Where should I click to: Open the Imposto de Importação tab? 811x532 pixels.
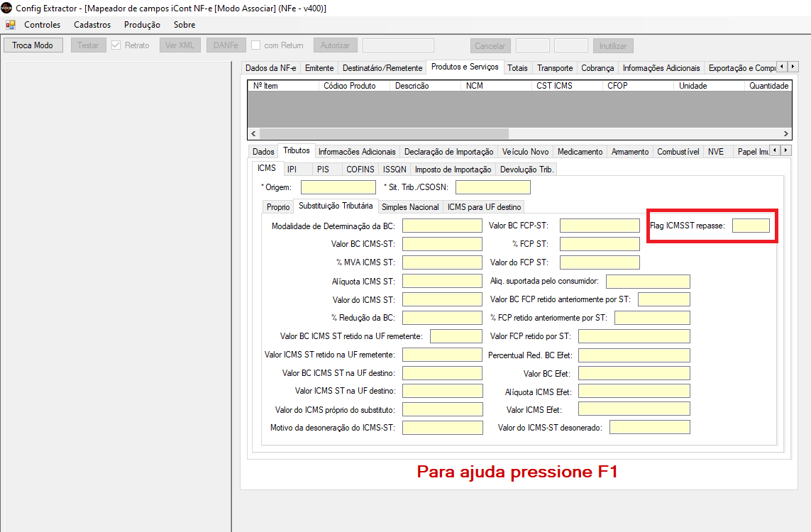coord(453,170)
